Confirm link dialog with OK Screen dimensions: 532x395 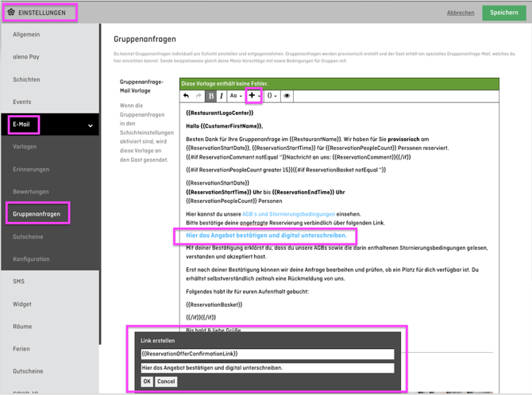coord(147,382)
